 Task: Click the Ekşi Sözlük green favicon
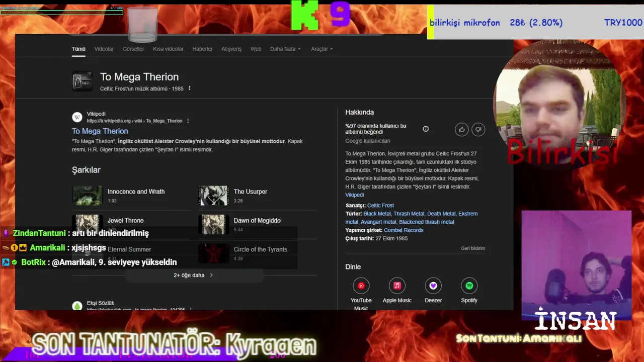(x=77, y=306)
